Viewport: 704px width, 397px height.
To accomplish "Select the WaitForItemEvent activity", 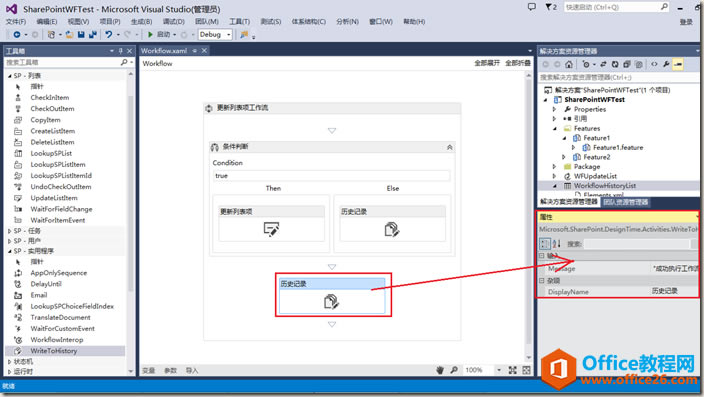I will (x=57, y=220).
